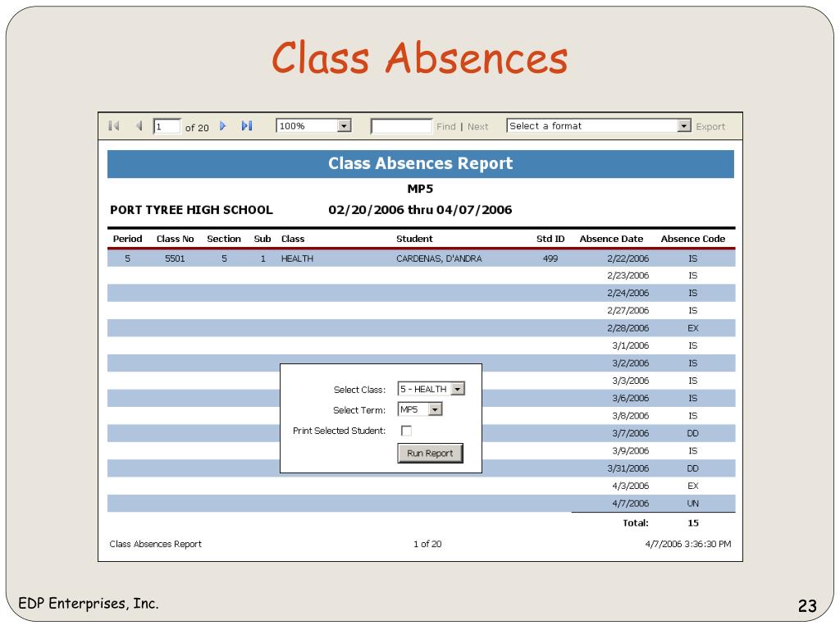Click absence date 2/23/2006
Screen dimensions: 840x630
(628, 276)
